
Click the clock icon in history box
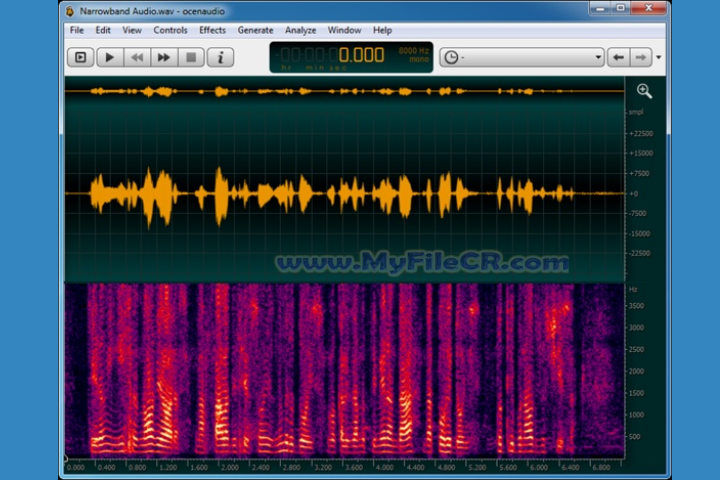pos(451,57)
